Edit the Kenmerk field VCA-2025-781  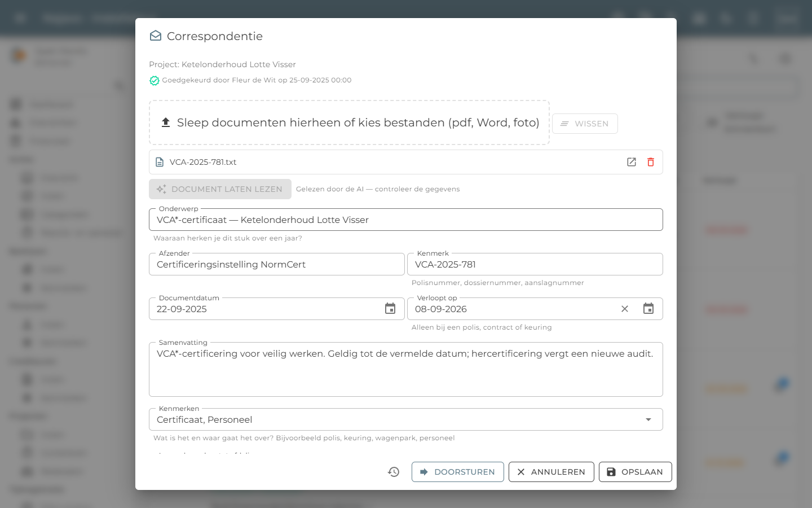(535, 264)
